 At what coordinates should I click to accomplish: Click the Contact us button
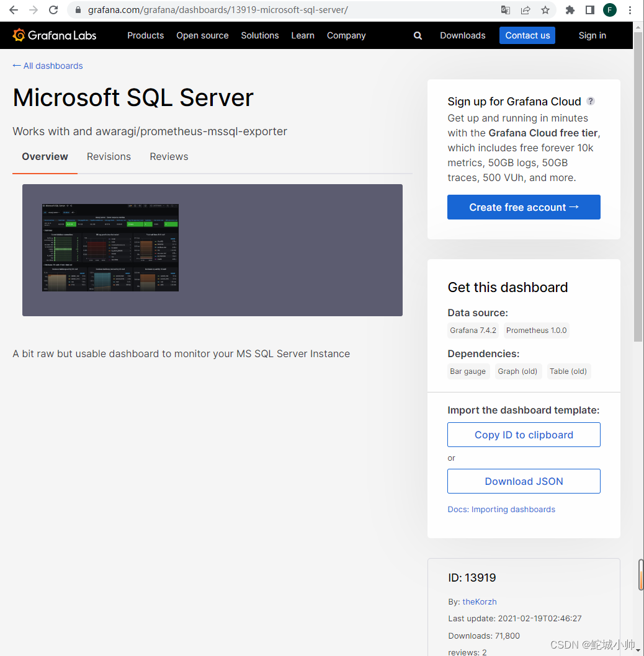tap(527, 35)
